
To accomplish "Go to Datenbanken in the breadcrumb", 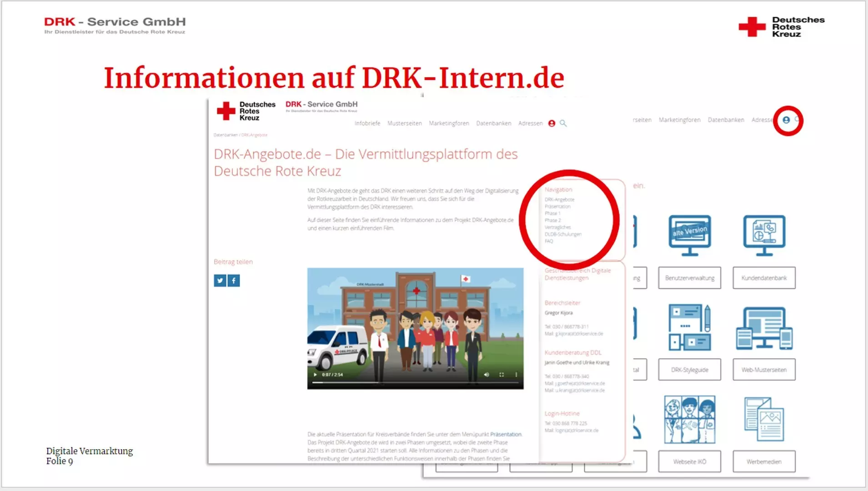I will click(x=226, y=135).
